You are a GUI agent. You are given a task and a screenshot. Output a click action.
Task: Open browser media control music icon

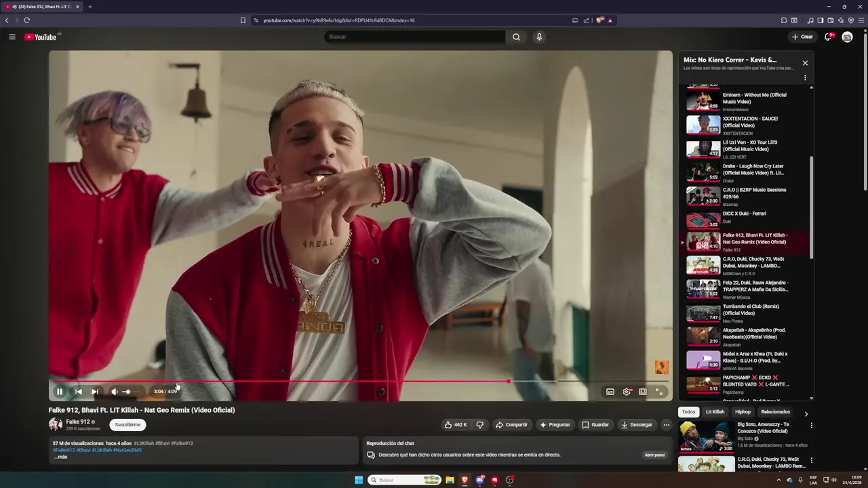tap(810, 20)
